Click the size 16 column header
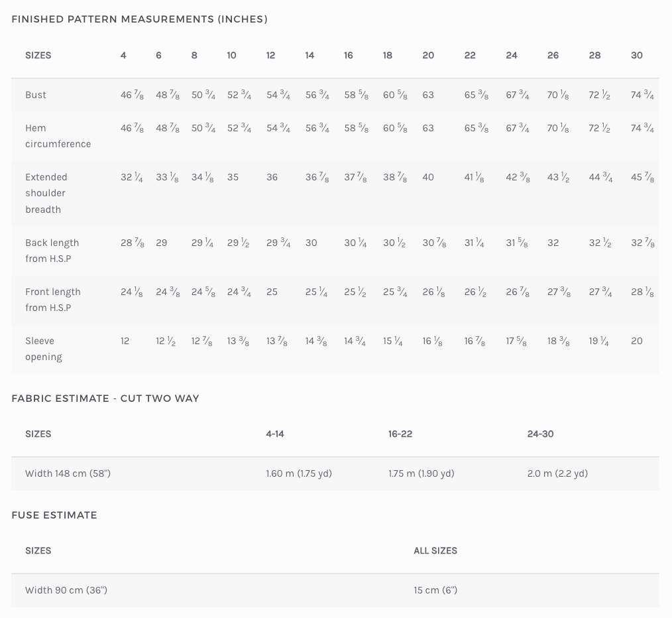Viewport: 672px width, 618px height. pyautogui.click(x=349, y=55)
